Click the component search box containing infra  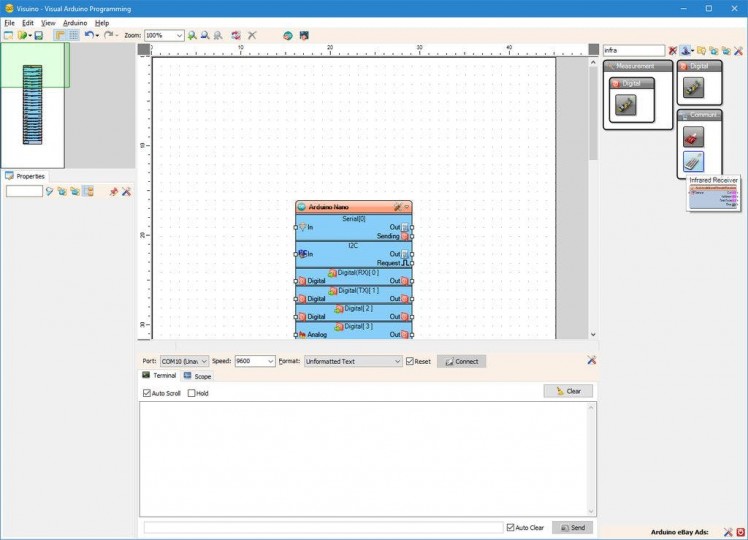coord(633,50)
